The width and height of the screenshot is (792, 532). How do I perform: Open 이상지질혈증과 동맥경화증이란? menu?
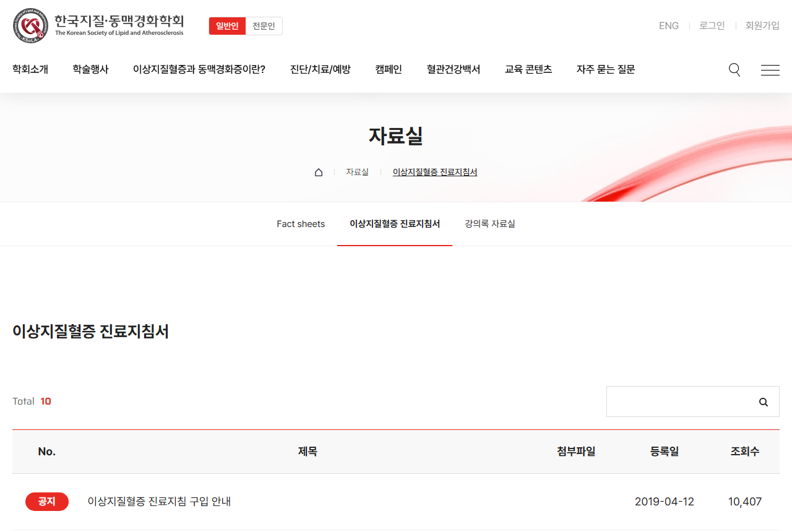[x=199, y=69]
